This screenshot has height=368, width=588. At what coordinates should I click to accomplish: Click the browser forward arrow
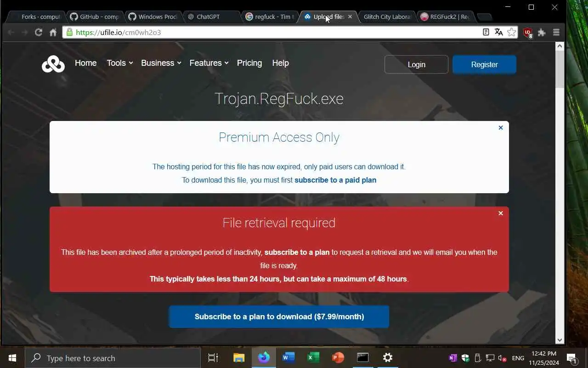coord(25,32)
